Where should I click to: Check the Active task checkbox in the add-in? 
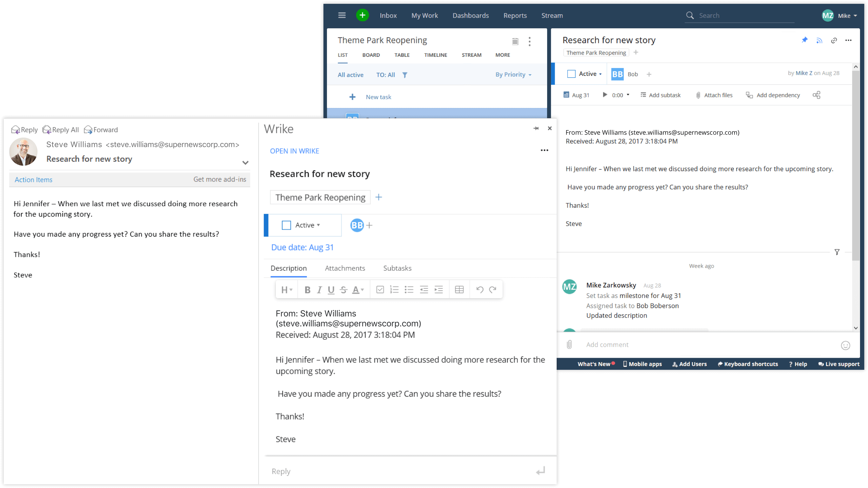click(x=286, y=225)
